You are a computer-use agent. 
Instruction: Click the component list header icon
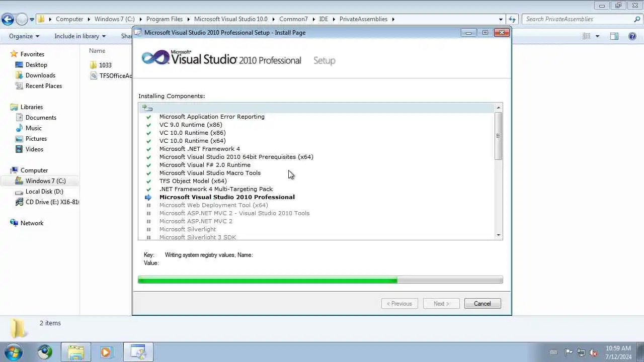pos(147,108)
